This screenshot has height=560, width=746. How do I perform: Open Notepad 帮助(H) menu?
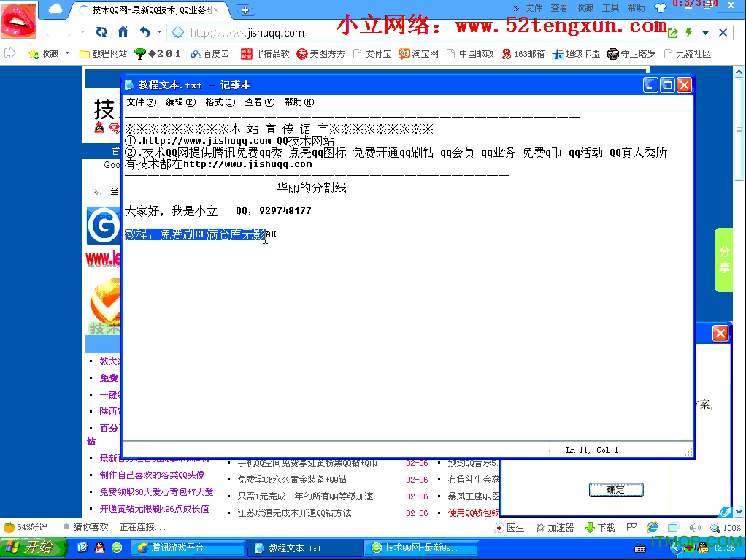click(299, 102)
